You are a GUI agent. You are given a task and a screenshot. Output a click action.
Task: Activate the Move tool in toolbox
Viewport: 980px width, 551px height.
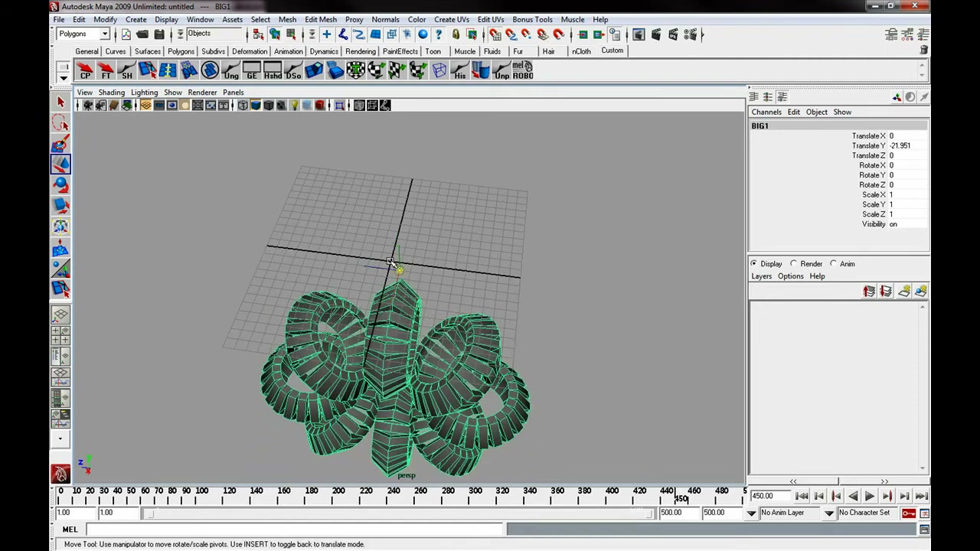coord(60,164)
